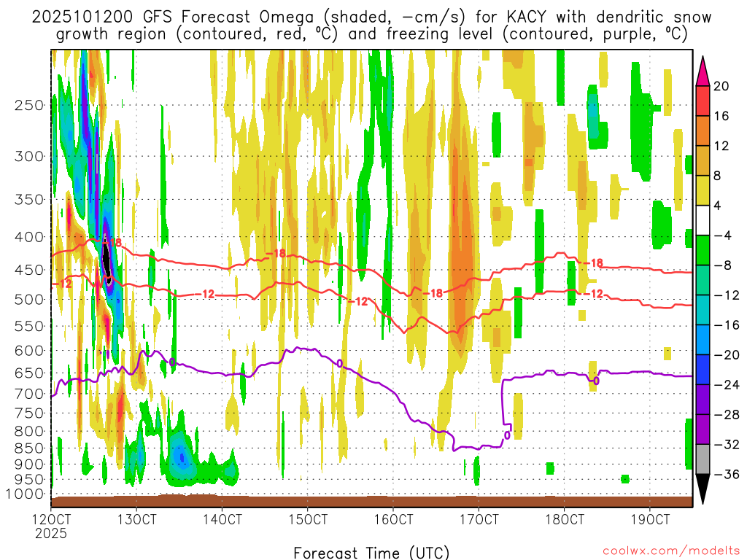747x560 pixels.
Task: Click the 750 pressure level label
Action: click(x=29, y=413)
